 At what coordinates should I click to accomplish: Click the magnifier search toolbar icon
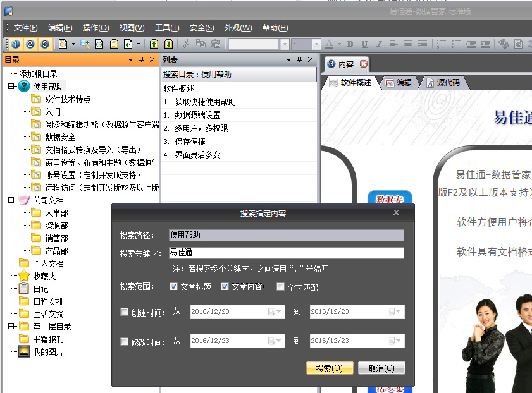[85, 44]
